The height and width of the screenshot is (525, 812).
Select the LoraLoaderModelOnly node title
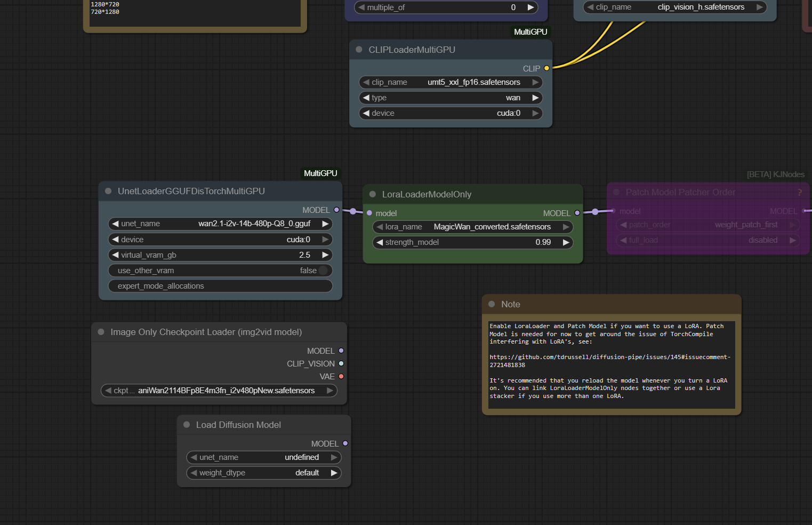tap(427, 194)
